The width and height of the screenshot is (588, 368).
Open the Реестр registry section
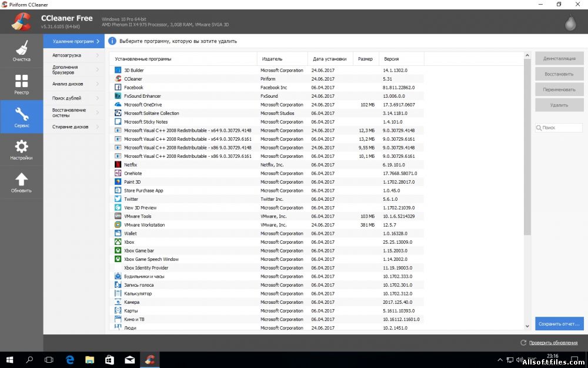click(21, 84)
